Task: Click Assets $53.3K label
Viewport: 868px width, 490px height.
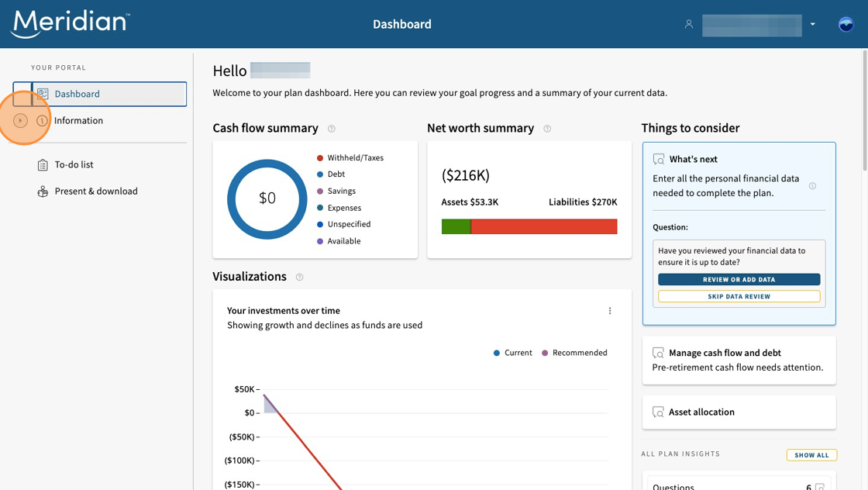Action: 470,202
